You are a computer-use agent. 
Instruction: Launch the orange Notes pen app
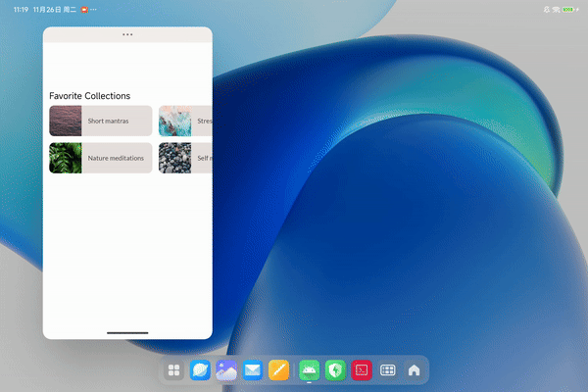click(278, 370)
